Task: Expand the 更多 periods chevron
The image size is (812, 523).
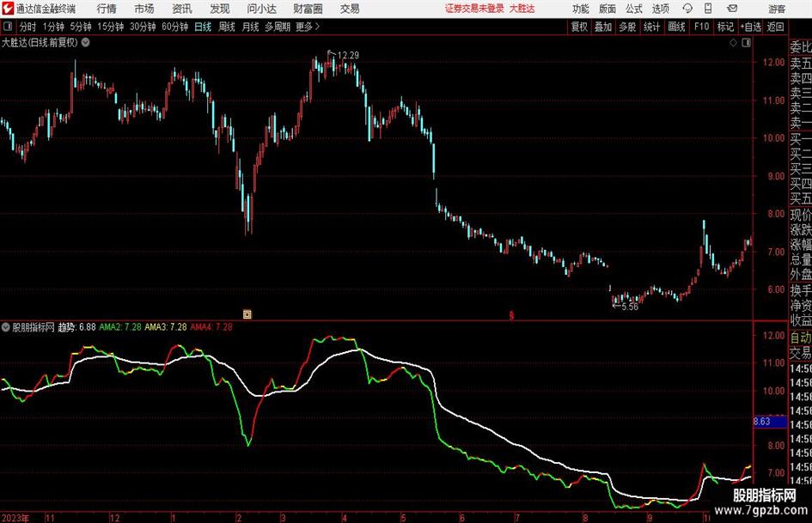Action: pyautogui.click(x=317, y=27)
